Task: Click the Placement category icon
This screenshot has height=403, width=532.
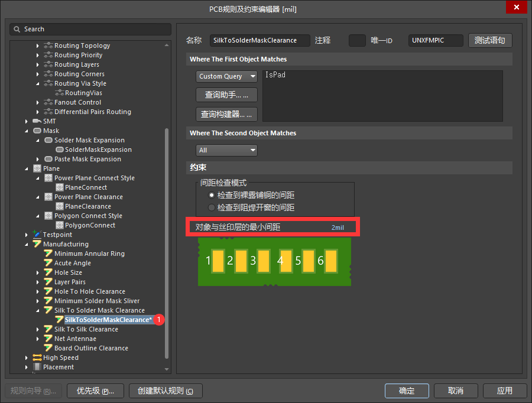Action: [37, 367]
